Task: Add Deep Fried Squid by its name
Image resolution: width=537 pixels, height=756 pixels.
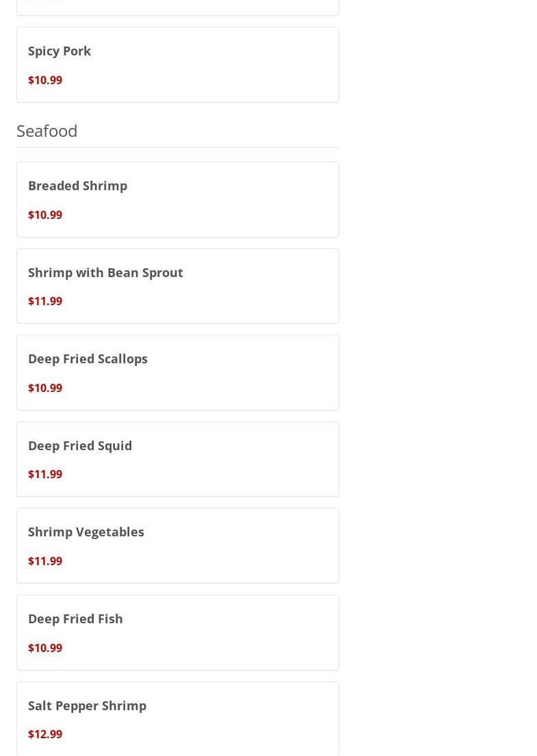Action: click(80, 445)
